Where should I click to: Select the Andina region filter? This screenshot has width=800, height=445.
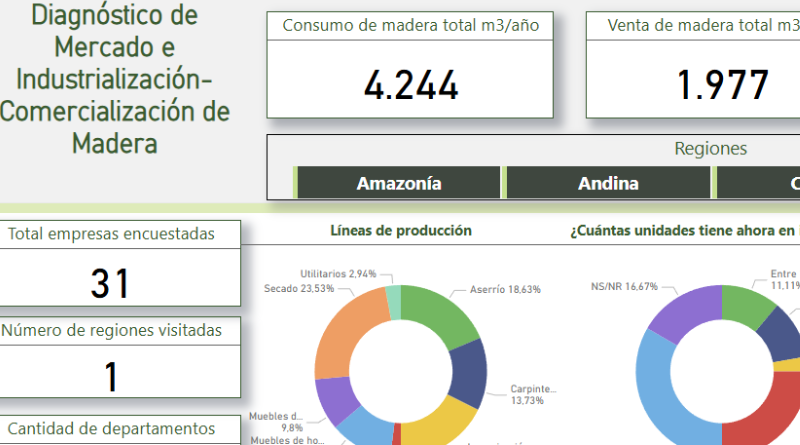tap(608, 183)
